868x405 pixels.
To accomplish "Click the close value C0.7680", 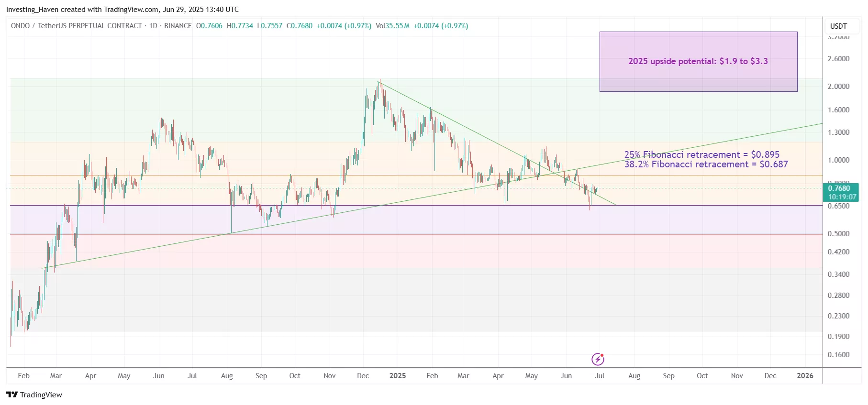I will pyautogui.click(x=300, y=26).
